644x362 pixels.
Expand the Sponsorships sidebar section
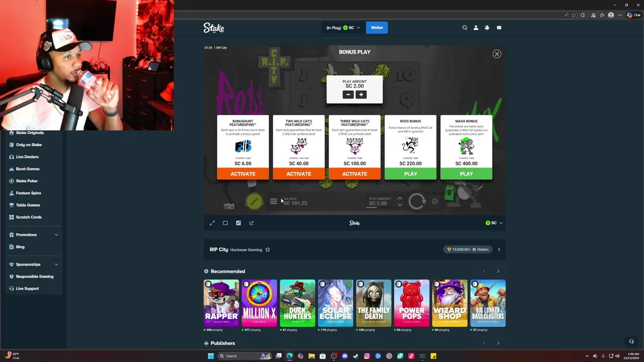[x=33, y=264]
